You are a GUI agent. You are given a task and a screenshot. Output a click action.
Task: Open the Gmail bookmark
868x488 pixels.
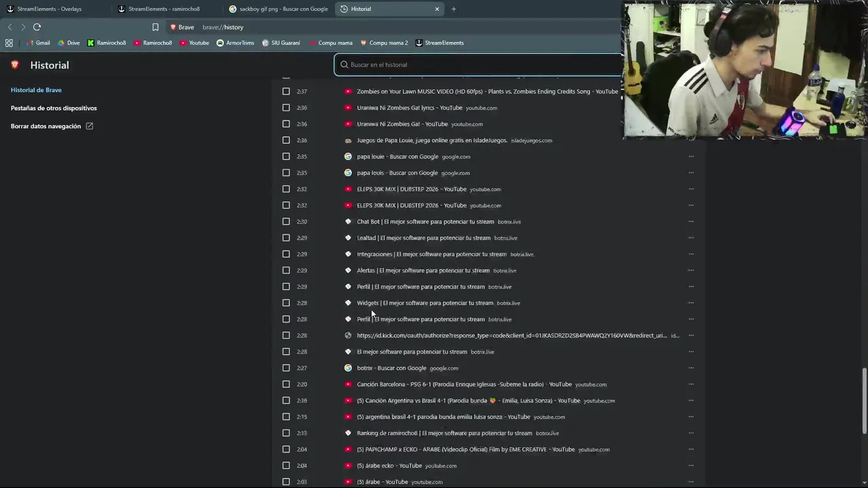pyautogui.click(x=37, y=43)
